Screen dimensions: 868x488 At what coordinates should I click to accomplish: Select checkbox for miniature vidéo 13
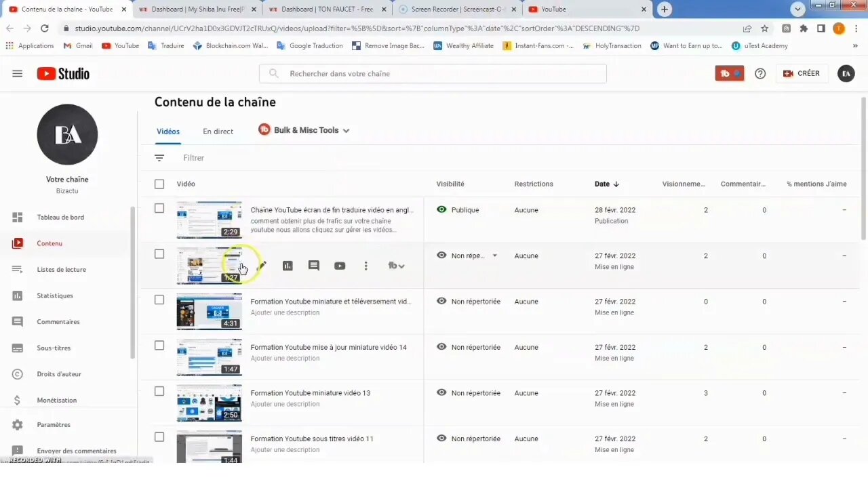(159, 392)
